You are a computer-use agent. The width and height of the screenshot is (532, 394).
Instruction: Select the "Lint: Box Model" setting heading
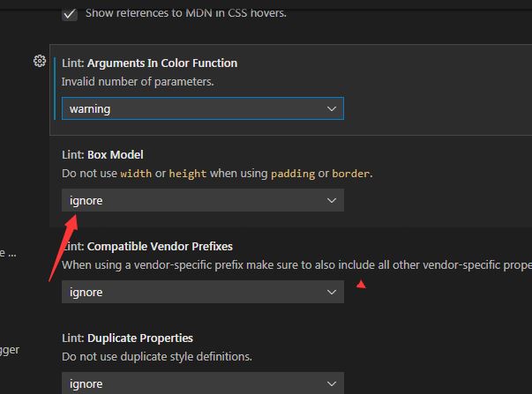pyautogui.click(x=102, y=155)
